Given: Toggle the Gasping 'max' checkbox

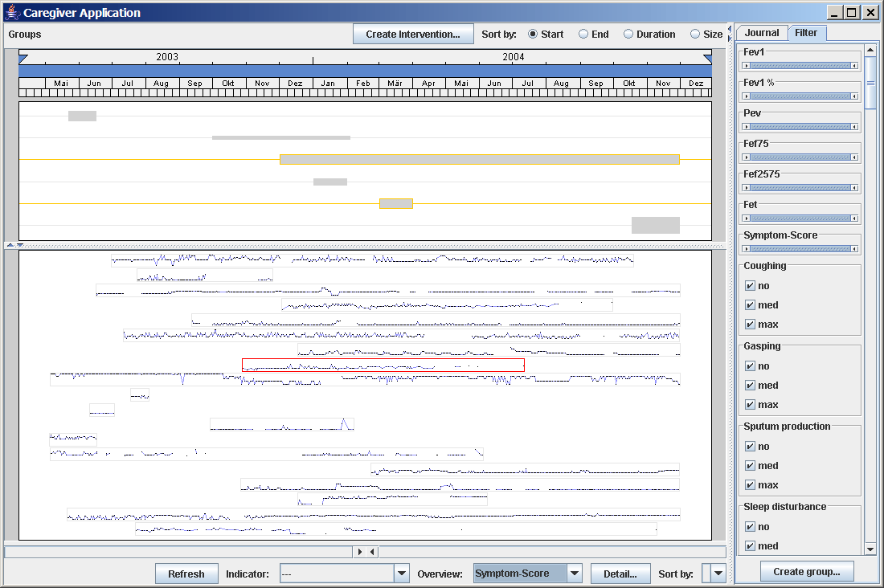Looking at the screenshot, I should [750, 405].
